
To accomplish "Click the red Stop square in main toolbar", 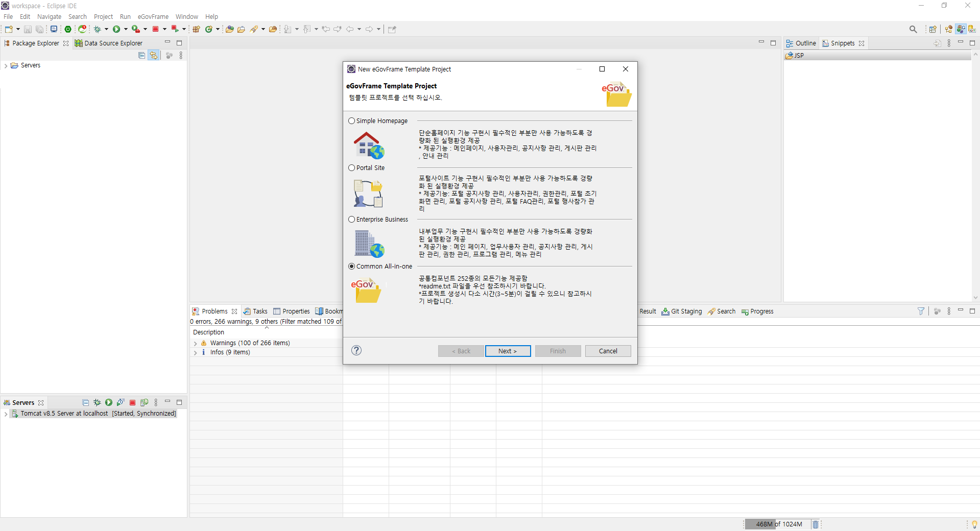I will point(156,29).
